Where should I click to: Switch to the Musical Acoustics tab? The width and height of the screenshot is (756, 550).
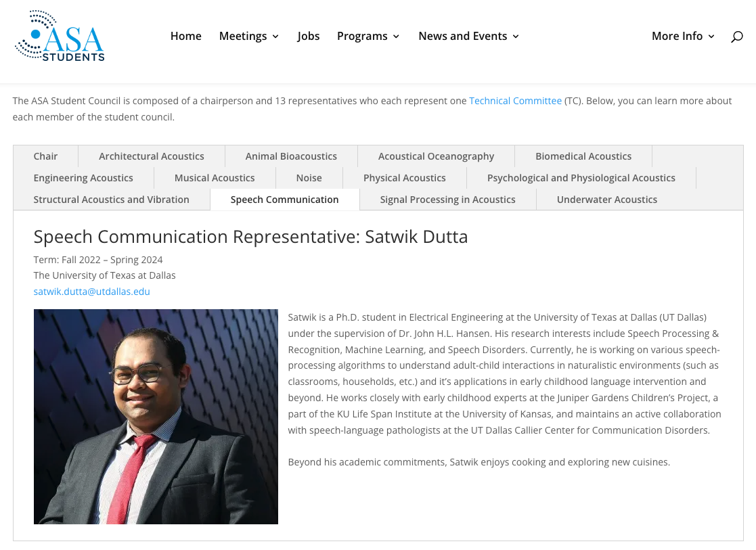215,178
